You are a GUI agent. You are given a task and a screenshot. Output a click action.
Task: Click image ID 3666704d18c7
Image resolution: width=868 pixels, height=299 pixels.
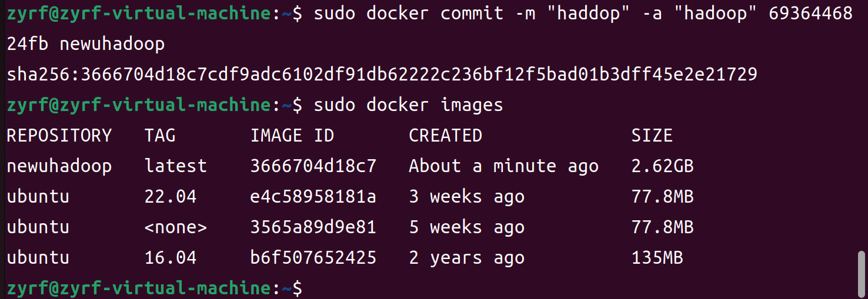[313, 166]
